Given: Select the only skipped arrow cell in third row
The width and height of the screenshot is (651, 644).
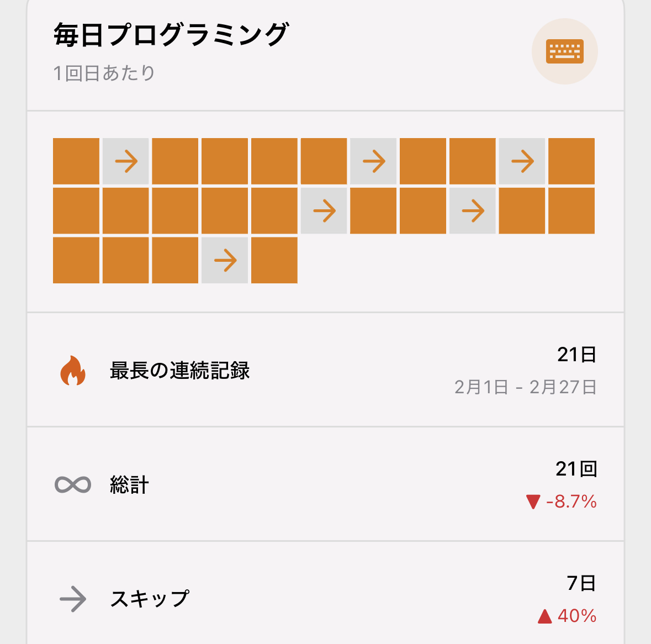Looking at the screenshot, I should tap(225, 260).
